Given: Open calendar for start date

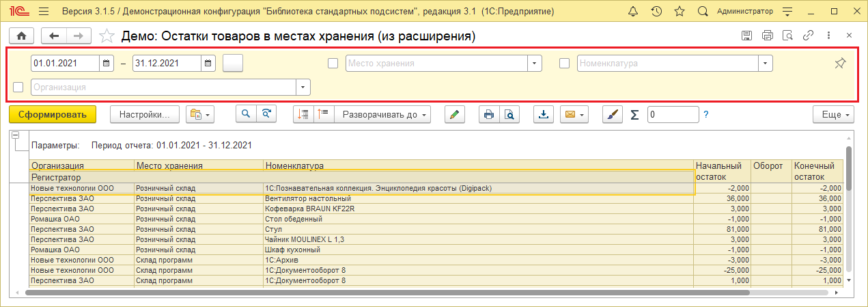Looking at the screenshot, I should pyautogui.click(x=107, y=63).
